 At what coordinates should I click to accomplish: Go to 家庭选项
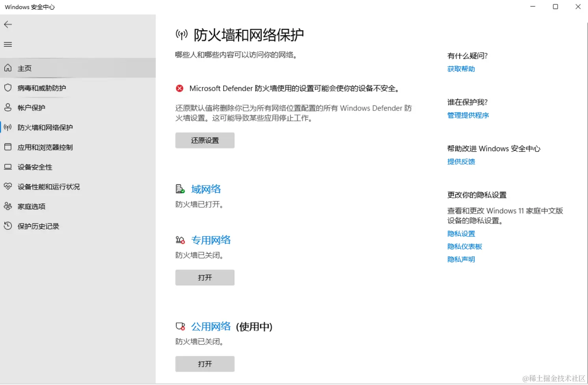pyautogui.click(x=78, y=206)
